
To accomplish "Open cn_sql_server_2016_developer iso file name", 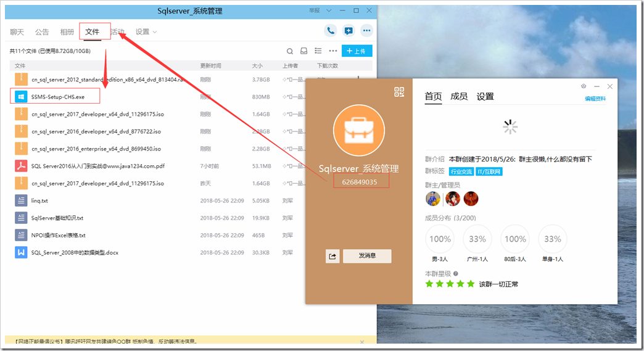I will pos(96,132).
